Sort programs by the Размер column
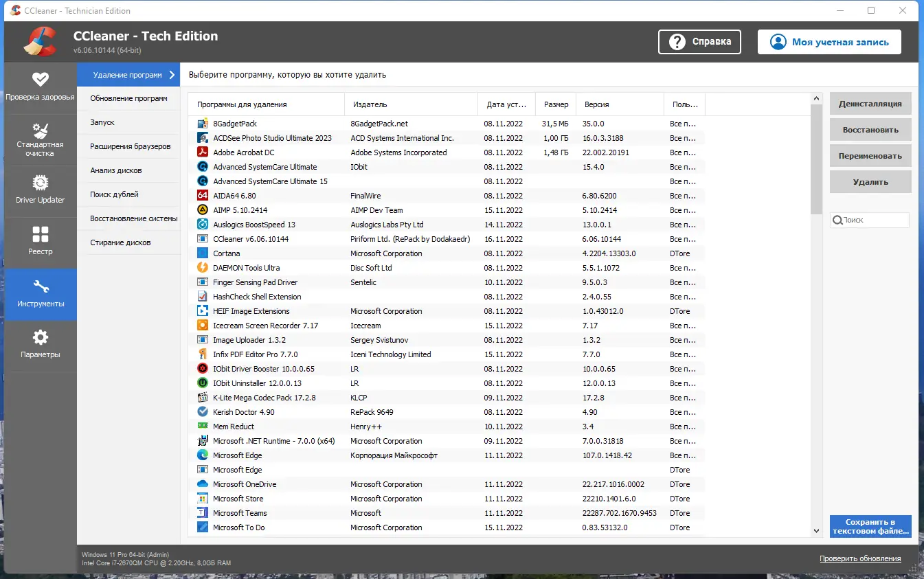The width and height of the screenshot is (924, 579). pyautogui.click(x=555, y=104)
